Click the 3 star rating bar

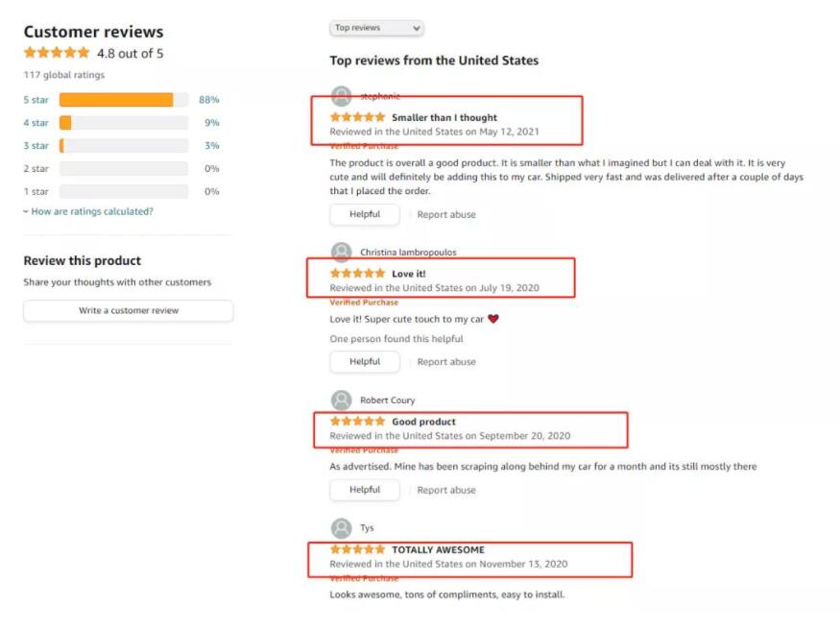(x=123, y=146)
